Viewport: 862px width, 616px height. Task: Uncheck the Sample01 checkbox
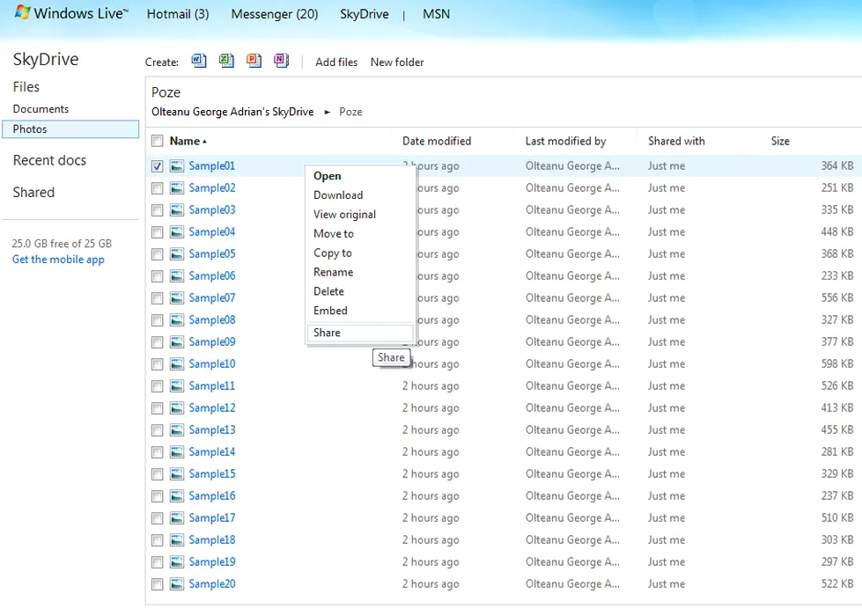(x=157, y=165)
